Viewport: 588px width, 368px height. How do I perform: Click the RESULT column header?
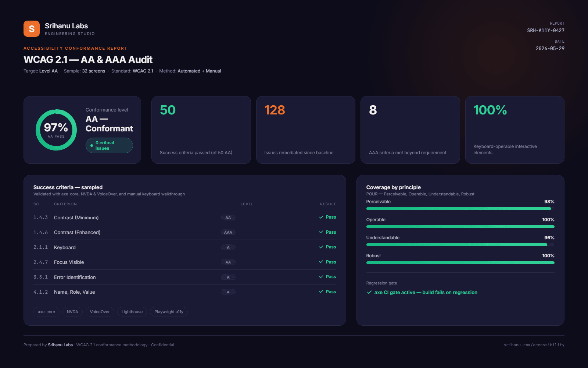coord(328,204)
